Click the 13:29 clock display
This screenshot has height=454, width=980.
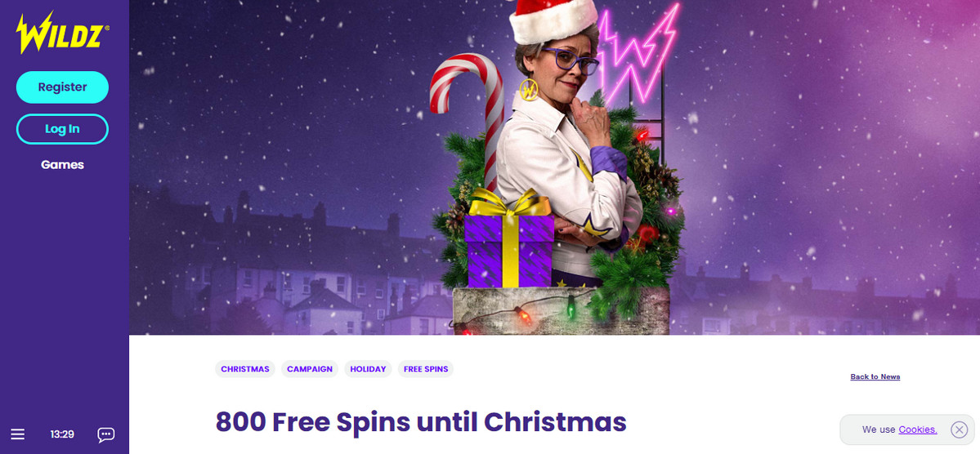[62, 434]
